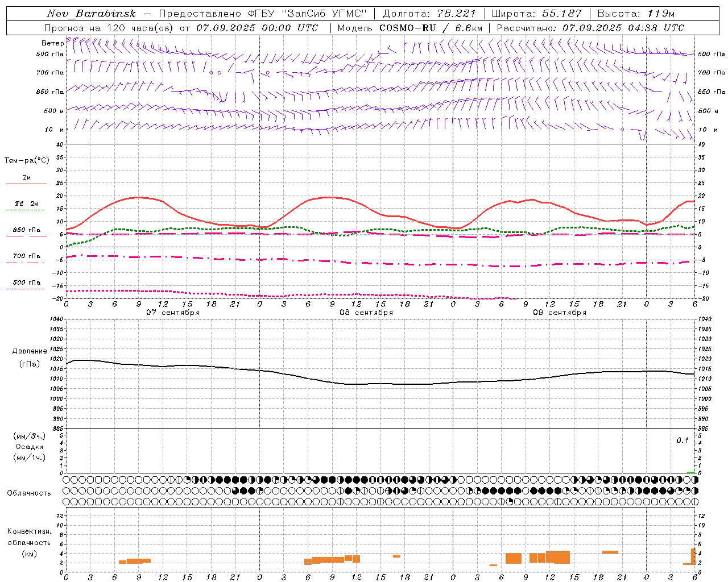Click the (мм/3ч.) precipitation unit label

pos(30,436)
